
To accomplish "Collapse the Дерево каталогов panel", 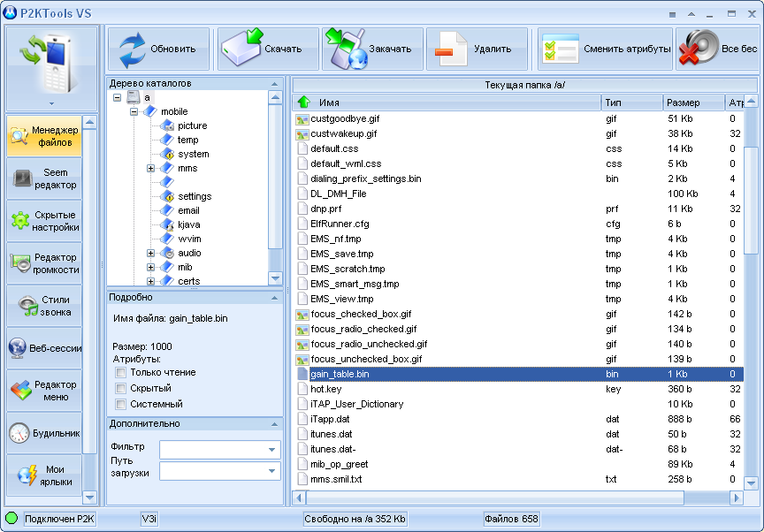I will click(x=275, y=84).
